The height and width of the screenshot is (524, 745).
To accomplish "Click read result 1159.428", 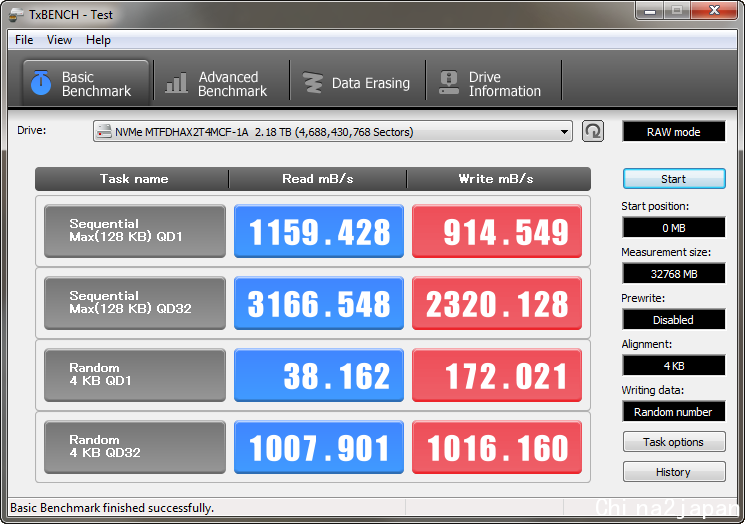I will 319,231.
